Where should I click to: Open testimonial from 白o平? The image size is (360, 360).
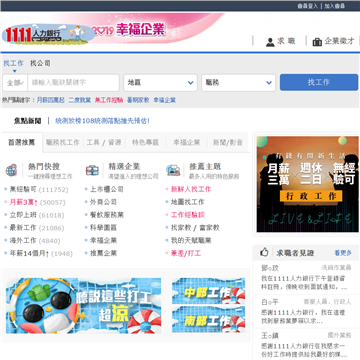306,311
